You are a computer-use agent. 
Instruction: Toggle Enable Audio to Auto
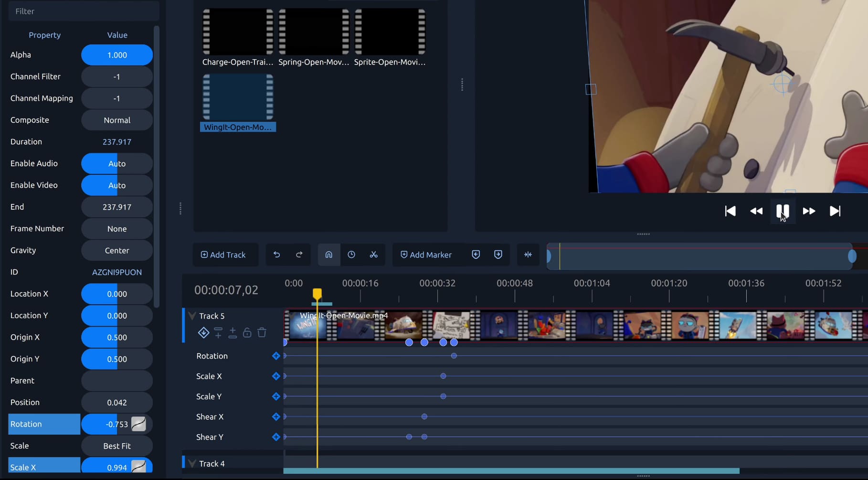tap(116, 163)
